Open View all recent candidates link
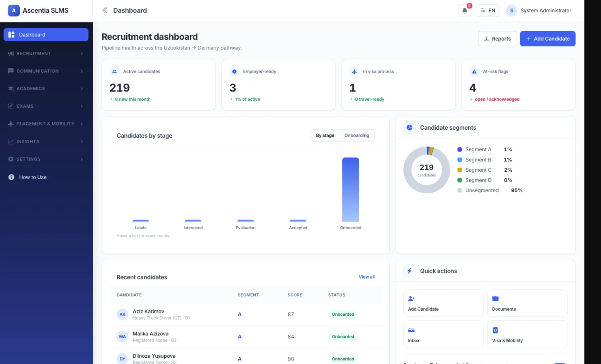Image resolution: width=601 pixels, height=364 pixels. click(367, 277)
